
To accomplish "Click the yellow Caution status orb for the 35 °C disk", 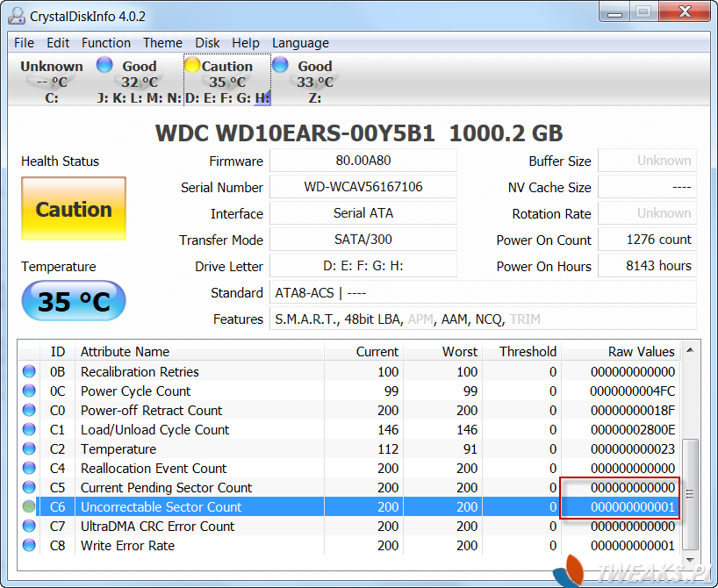I will click(x=192, y=65).
